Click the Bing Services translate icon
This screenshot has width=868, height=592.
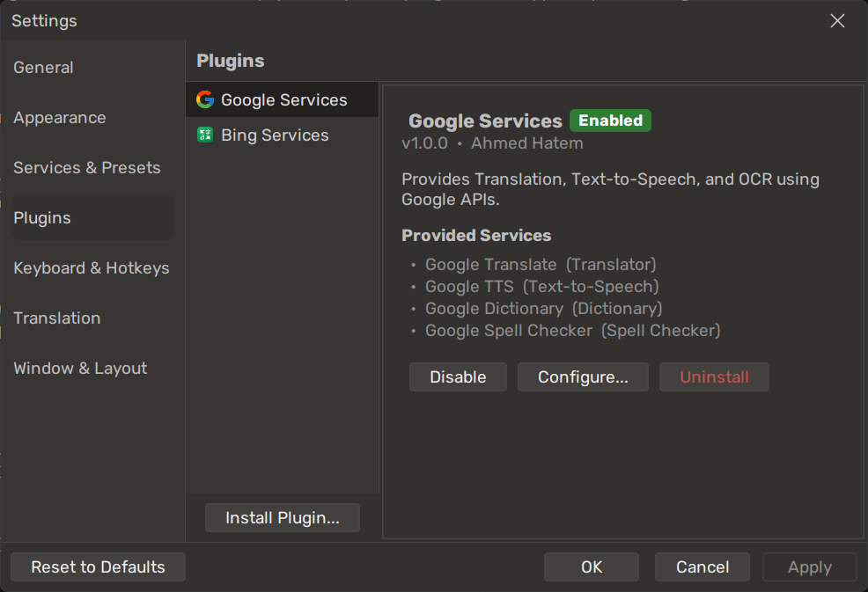pos(205,135)
